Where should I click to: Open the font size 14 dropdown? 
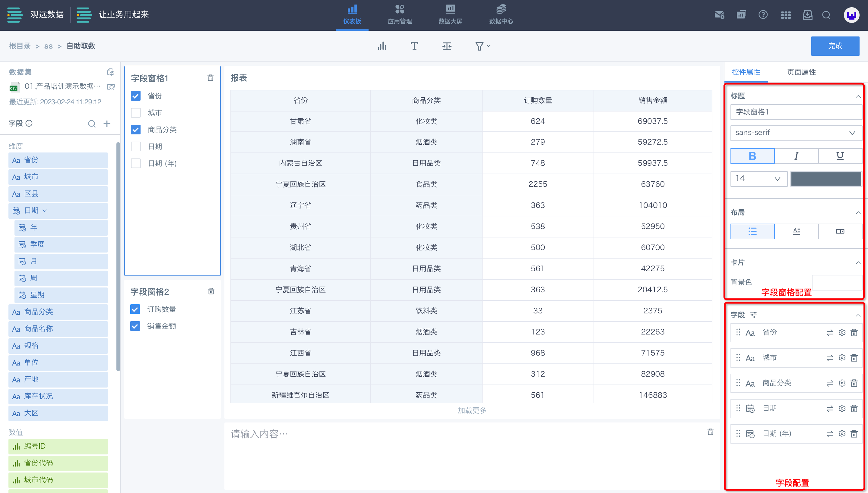[x=758, y=178]
